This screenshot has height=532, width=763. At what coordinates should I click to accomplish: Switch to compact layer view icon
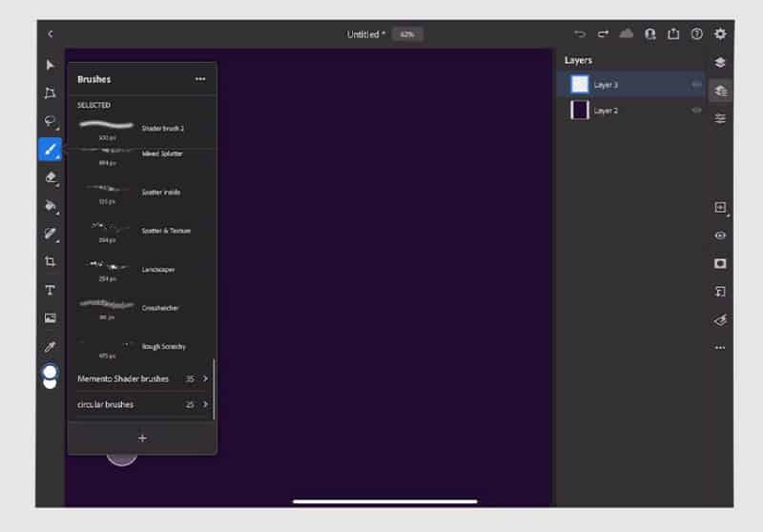coord(720,62)
